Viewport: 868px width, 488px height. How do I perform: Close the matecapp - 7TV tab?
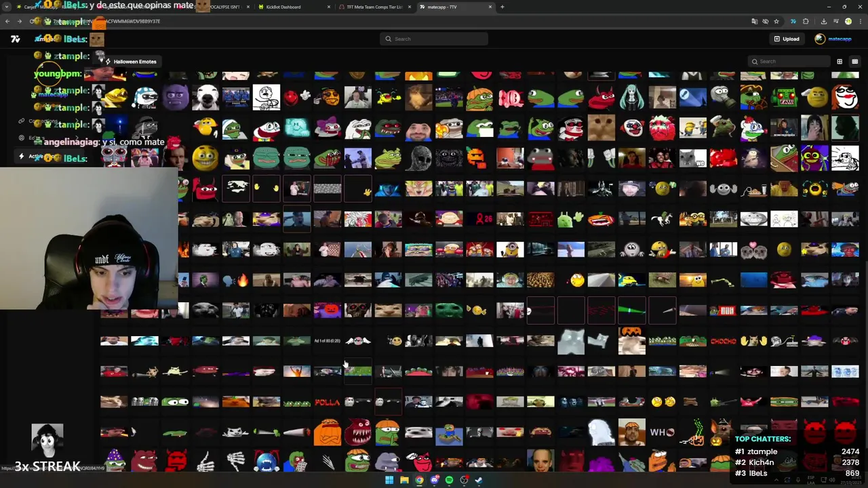(x=490, y=7)
